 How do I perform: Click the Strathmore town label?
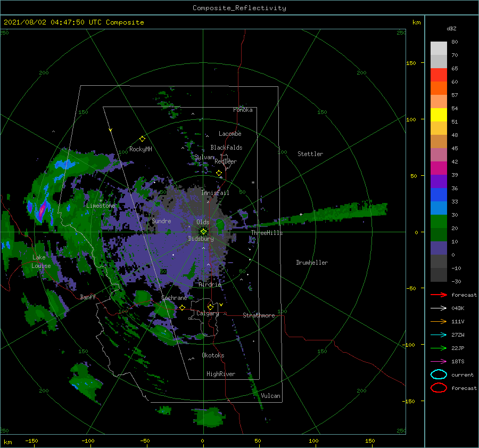pos(259,315)
